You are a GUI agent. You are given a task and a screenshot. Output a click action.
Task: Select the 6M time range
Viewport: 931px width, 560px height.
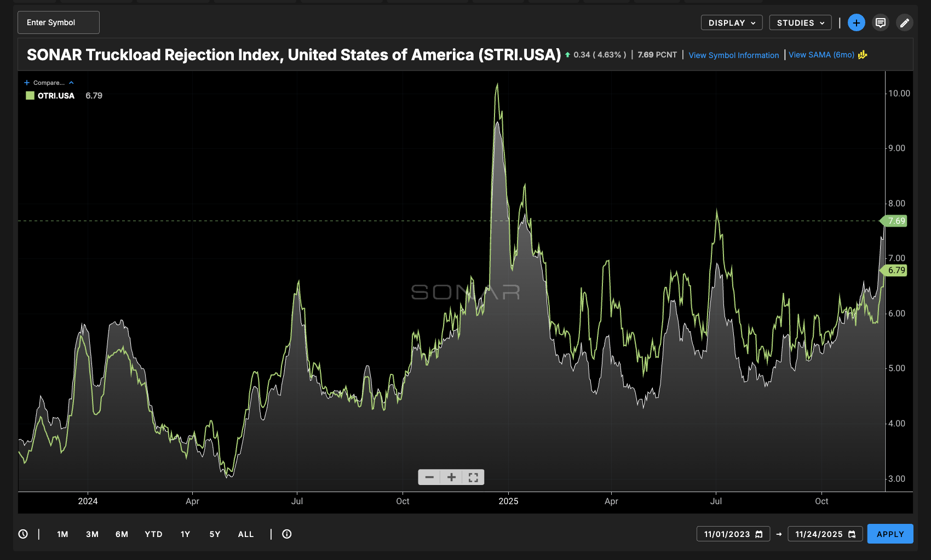click(x=122, y=534)
